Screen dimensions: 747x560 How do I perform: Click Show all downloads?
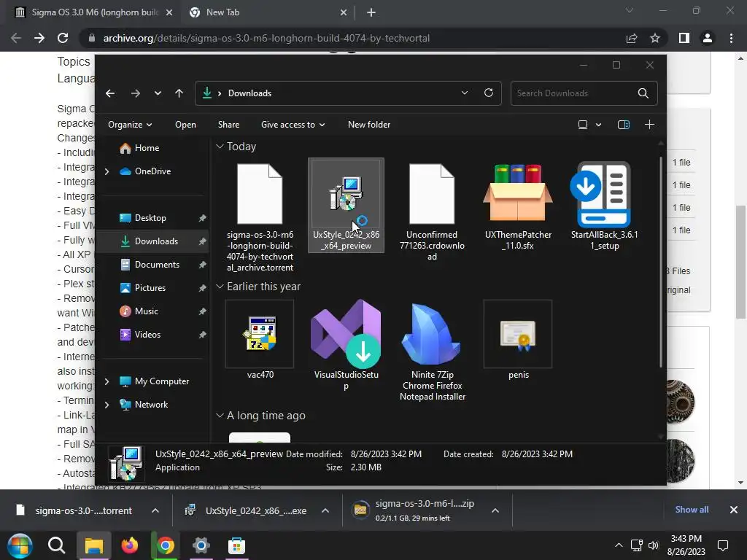click(x=692, y=510)
